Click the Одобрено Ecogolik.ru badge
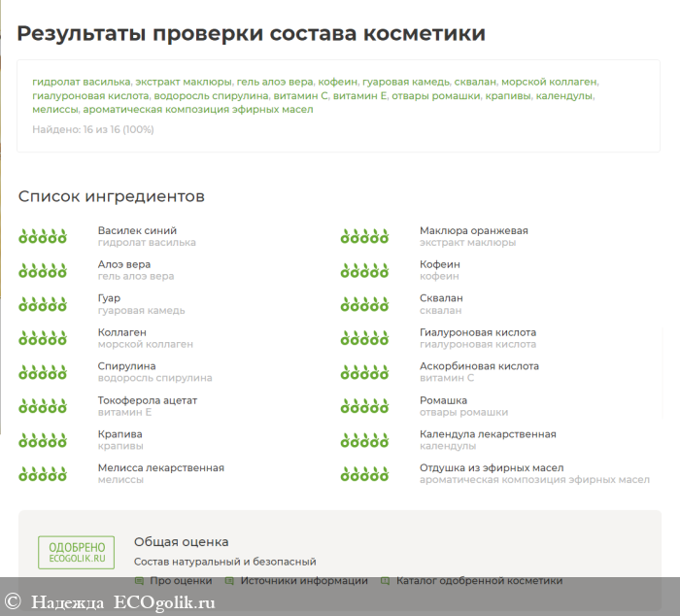The image size is (680, 616). (x=77, y=552)
